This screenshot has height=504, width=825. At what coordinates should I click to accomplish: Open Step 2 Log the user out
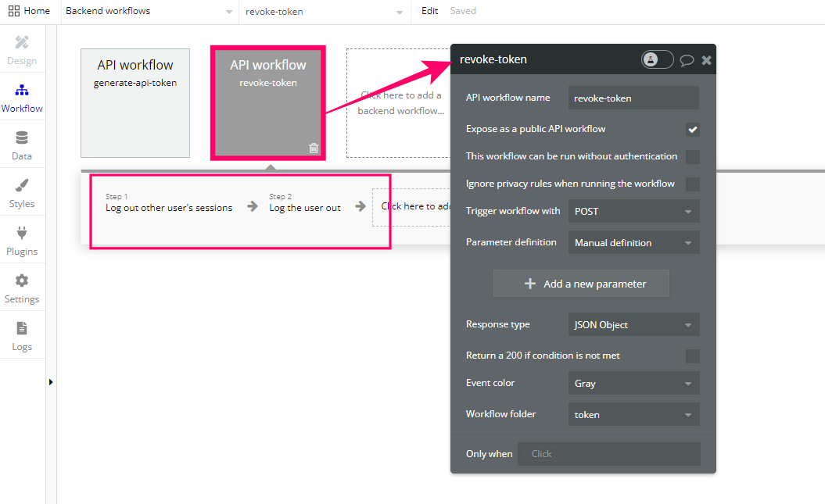pyautogui.click(x=305, y=203)
